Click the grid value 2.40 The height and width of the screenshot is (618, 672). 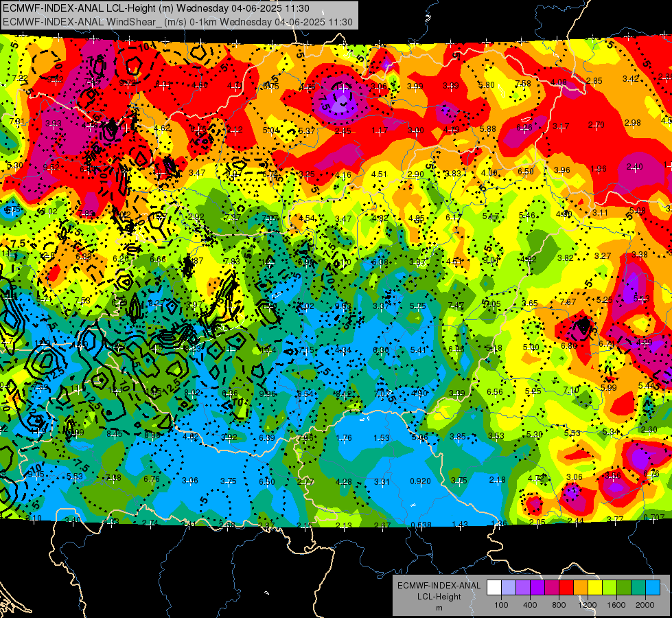tap(634, 167)
